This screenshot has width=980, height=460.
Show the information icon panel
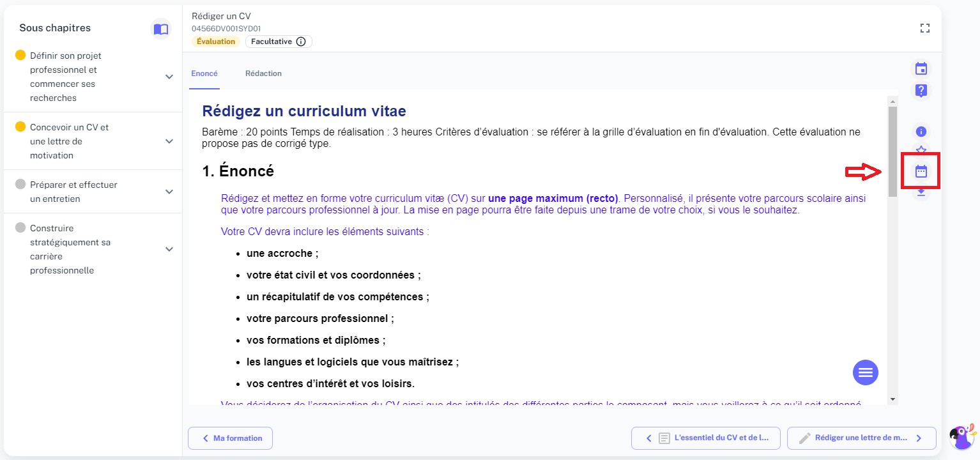(921, 132)
